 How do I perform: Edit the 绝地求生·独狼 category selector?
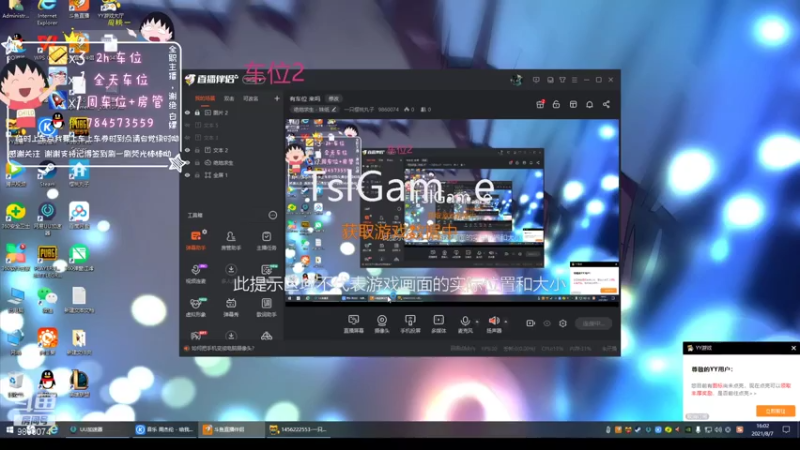(314, 109)
